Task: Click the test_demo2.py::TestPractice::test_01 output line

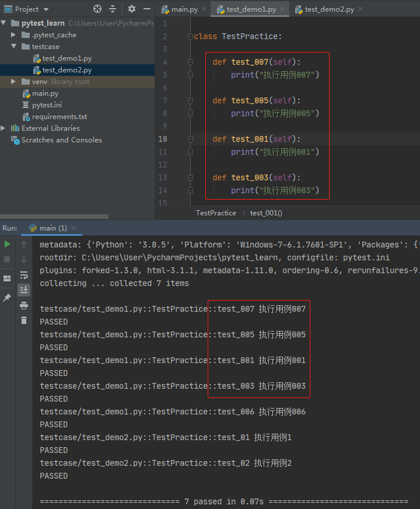Action: pos(166,437)
